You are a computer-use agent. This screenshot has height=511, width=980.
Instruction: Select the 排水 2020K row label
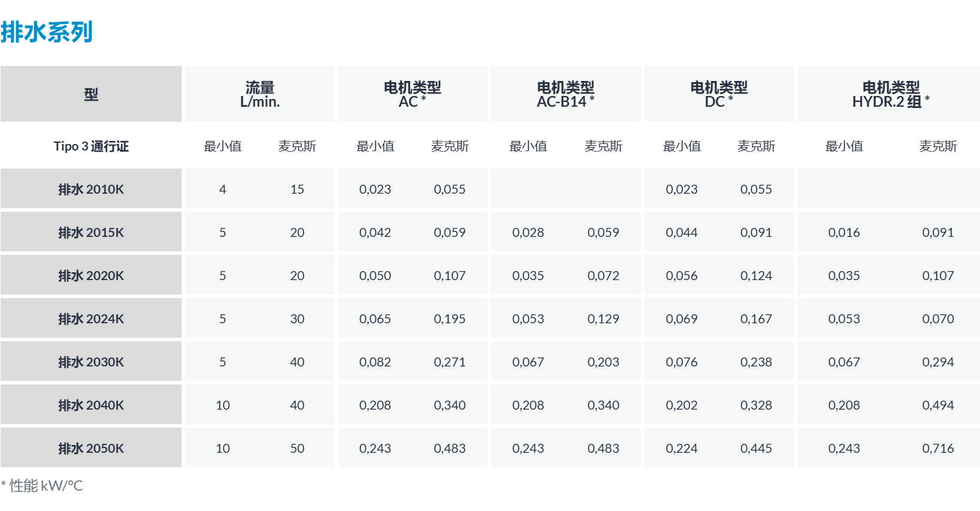coord(91,275)
